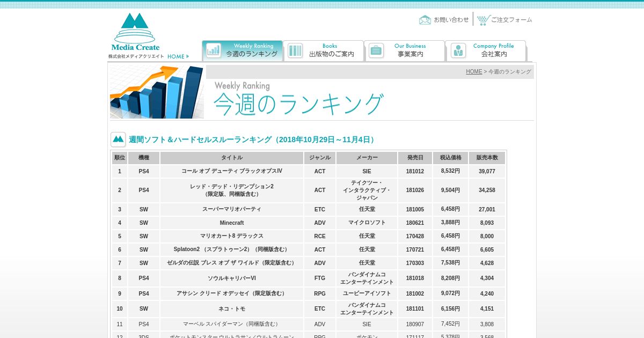Click price 8,532円
644x338 pixels.
coord(451,171)
